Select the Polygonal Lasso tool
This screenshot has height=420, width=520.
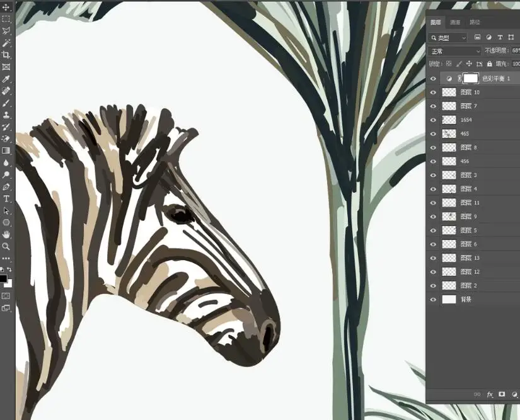click(x=6, y=31)
